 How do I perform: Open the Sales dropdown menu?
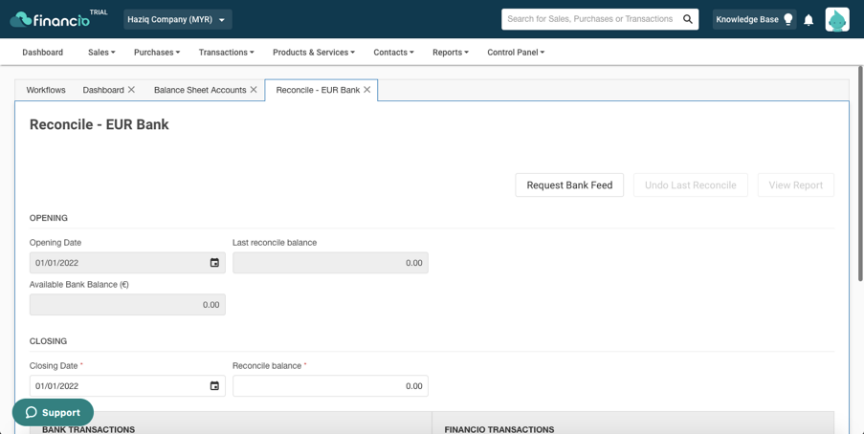coord(101,52)
